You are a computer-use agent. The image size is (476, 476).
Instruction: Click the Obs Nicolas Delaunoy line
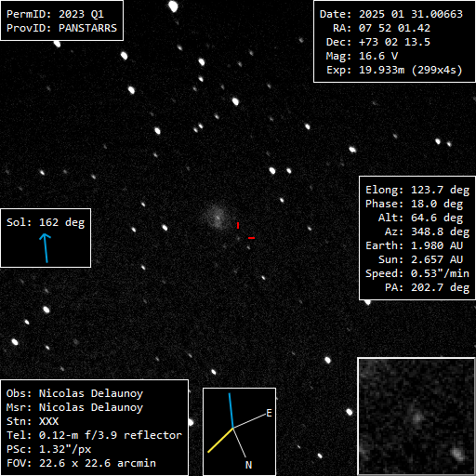[x=74, y=393]
